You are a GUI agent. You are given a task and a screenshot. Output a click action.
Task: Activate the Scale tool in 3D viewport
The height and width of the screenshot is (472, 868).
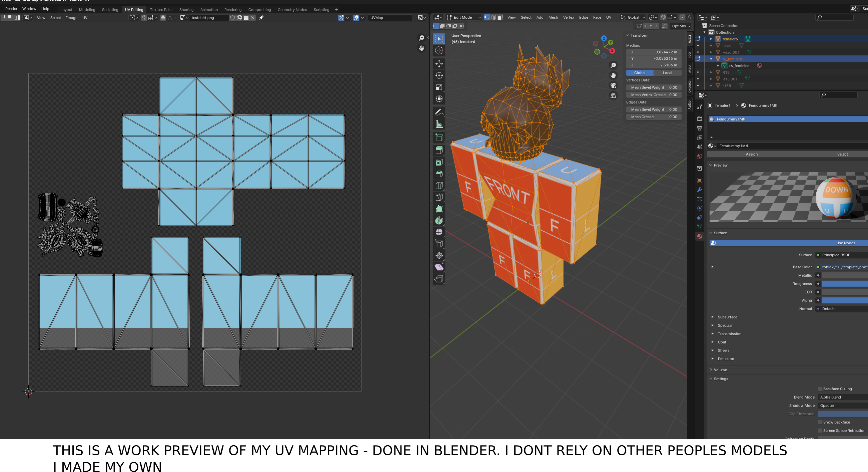(x=439, y=87)
